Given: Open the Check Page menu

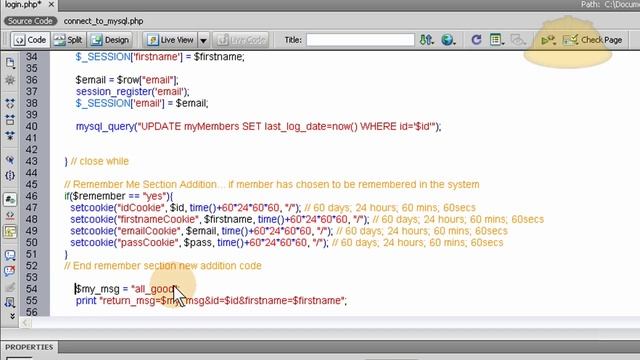Looking at the screenshot, I should (x=593, y=40).
